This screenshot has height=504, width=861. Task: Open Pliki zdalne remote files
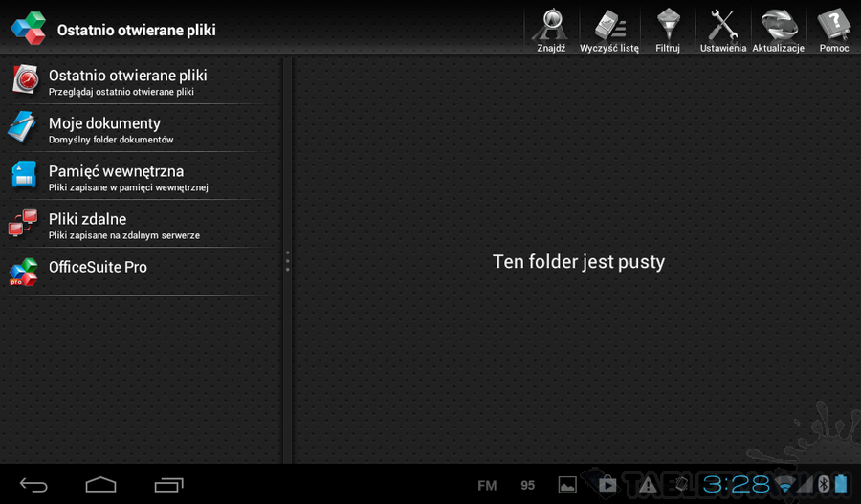(x=142, y=224)
